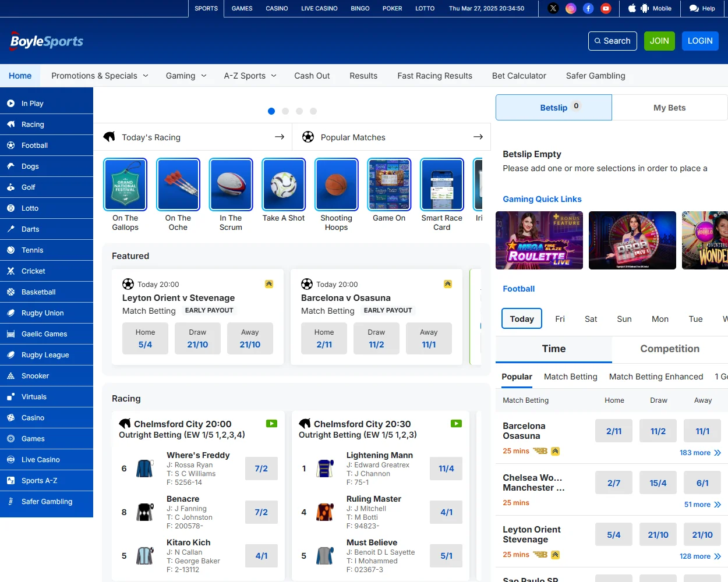
Task: Open the 183 more markets link
Action: pos(699,453)
